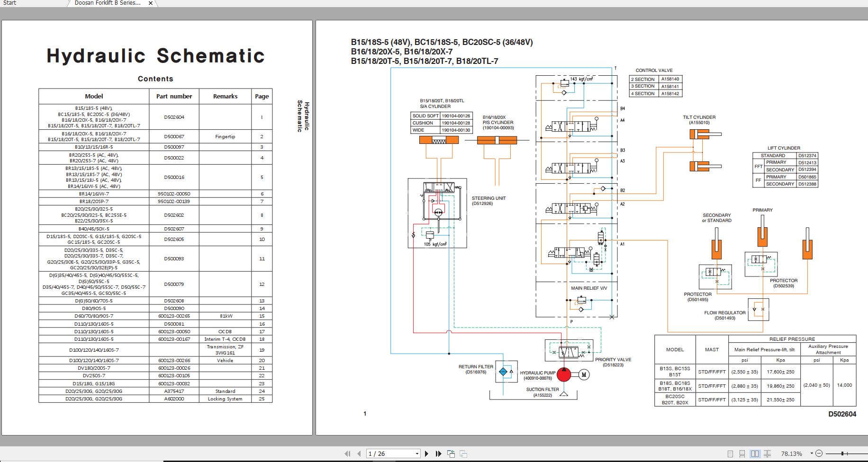The height and width of the screenshot is (462, 868).
Task: Zoom out using the minus icon
Action: 819,453
